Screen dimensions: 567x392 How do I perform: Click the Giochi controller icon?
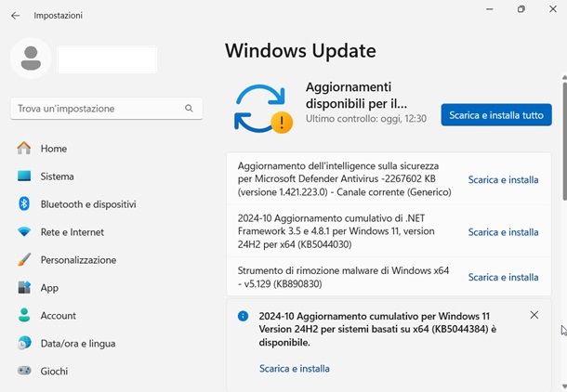point(24,371)
